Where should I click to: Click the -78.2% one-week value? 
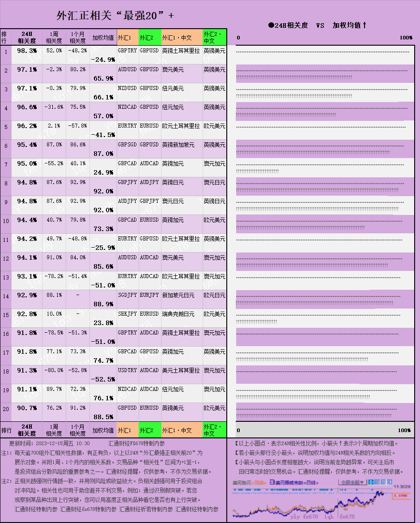click(x=54, y=276)
